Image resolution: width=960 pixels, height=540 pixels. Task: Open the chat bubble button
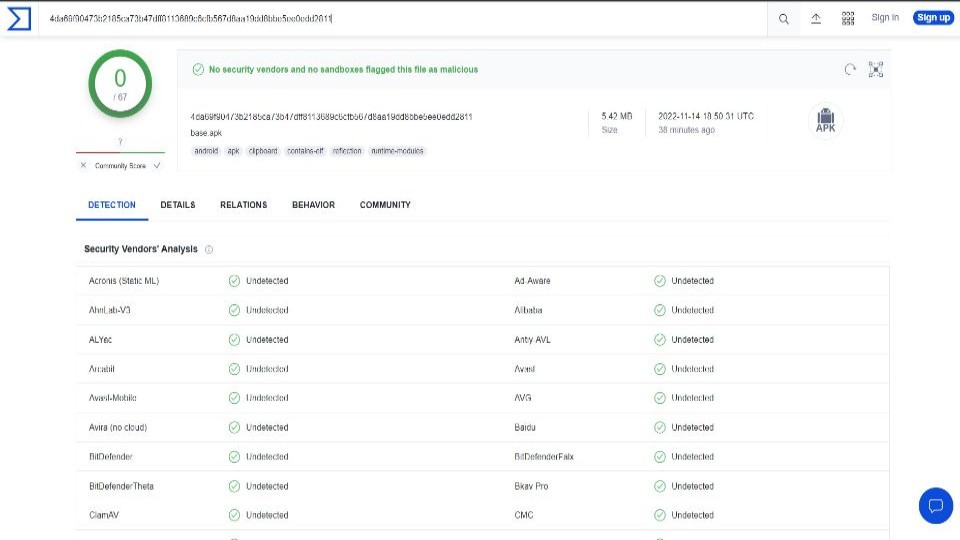pyautogui.click(x=936, y=506)
